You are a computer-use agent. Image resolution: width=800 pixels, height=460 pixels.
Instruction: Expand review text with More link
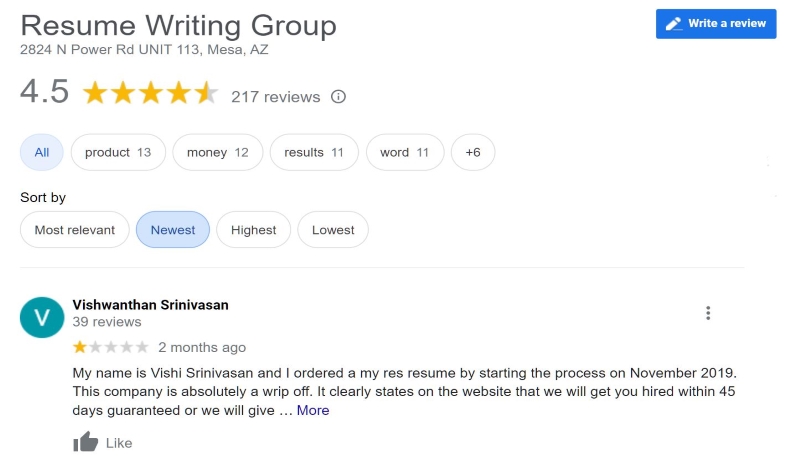(313, 410)
